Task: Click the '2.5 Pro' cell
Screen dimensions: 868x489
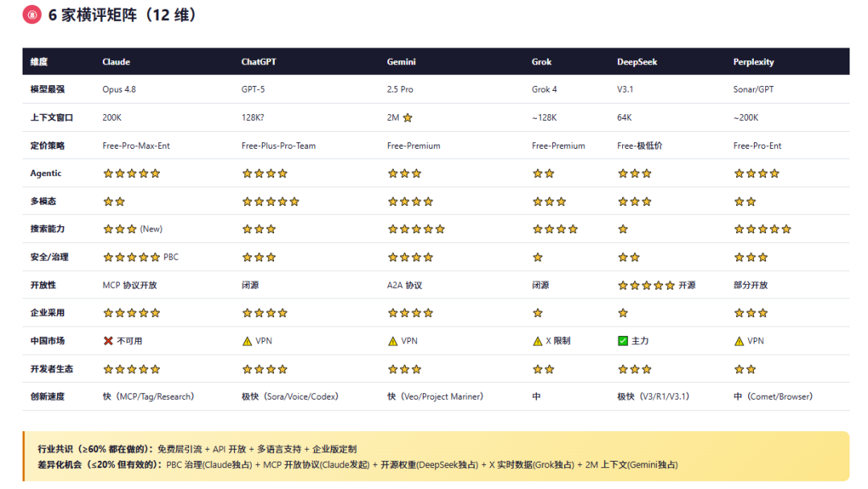Action: tap(399, 89)
